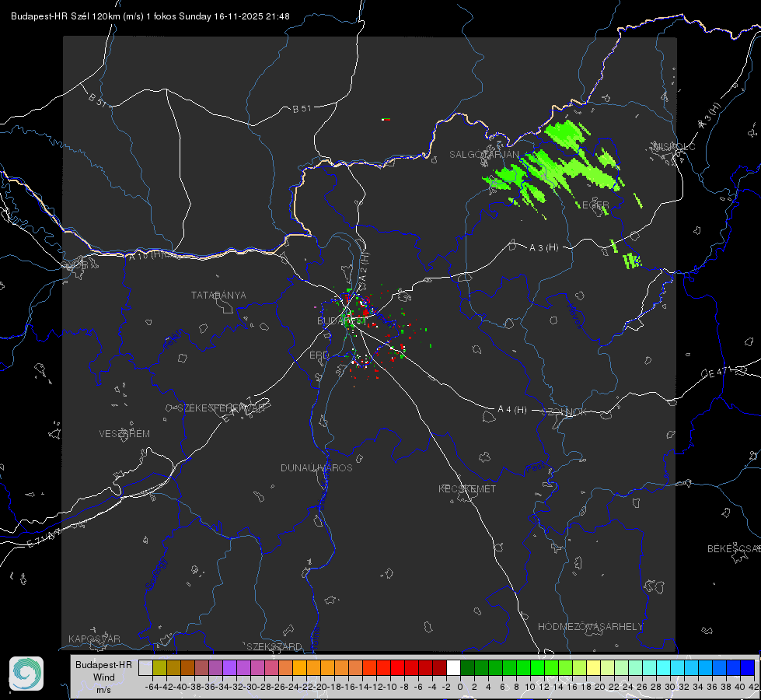Click the 'A 3 (H)' road label near Eger

[543, 248]
